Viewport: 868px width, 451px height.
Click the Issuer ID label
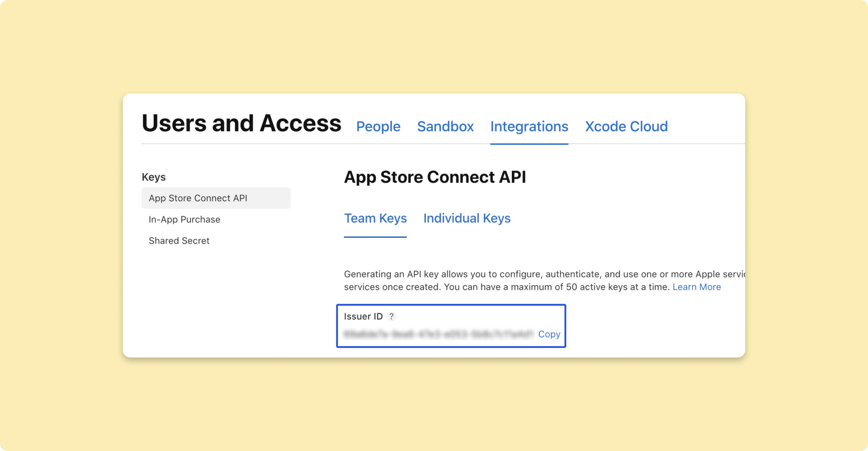click(x=363, y=316)
